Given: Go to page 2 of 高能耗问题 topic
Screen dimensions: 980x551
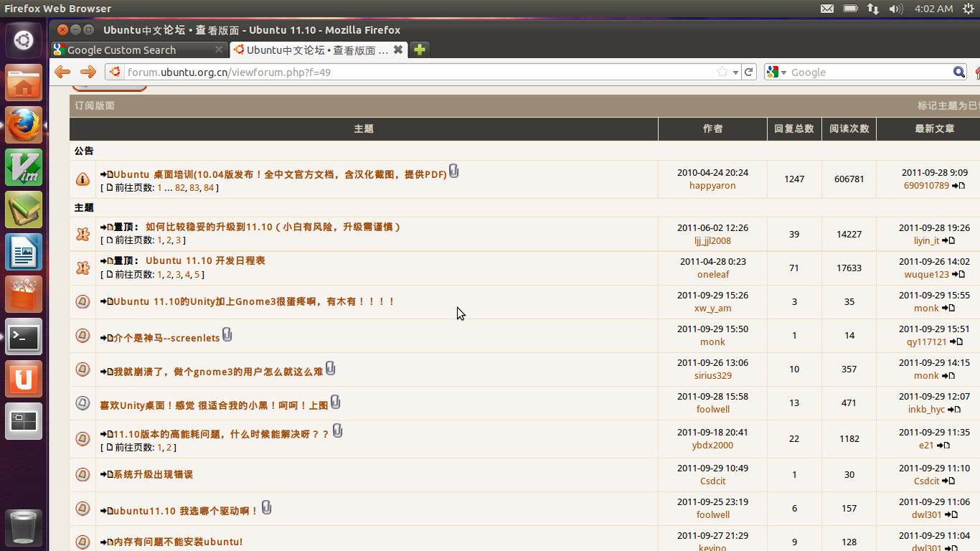Looking at the screenshot, I should click(x=169, y=448).
